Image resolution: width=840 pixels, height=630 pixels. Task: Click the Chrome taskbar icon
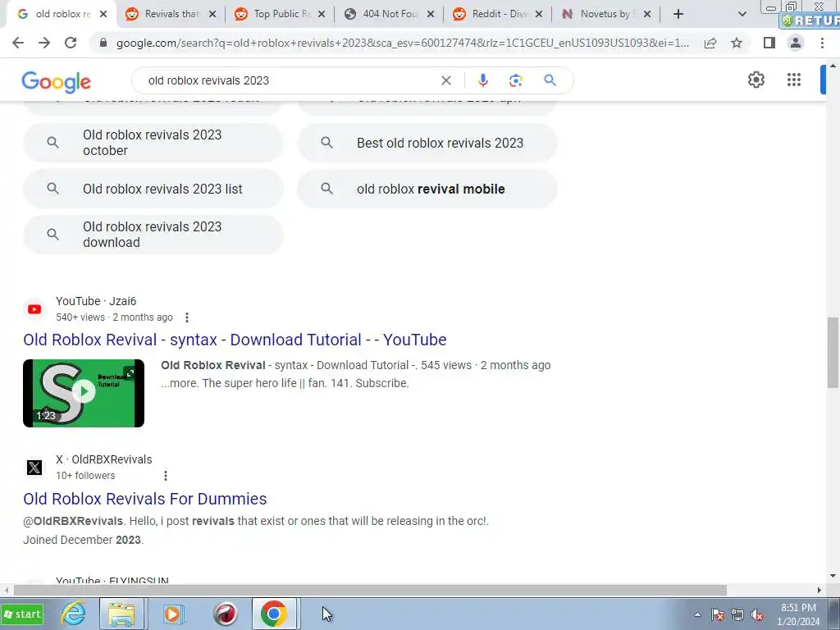tap(274, 614)
